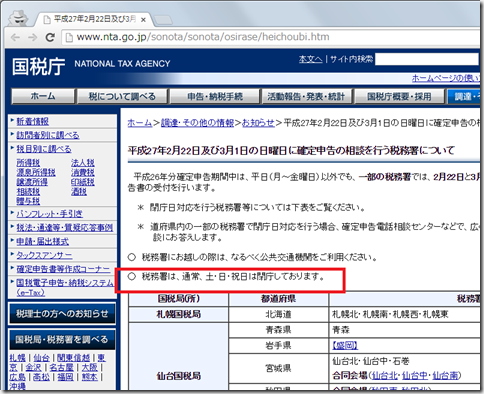Screen dimensions: 484x394
Task: Open the 関東信越 regional bureau link
Action: 73,358
